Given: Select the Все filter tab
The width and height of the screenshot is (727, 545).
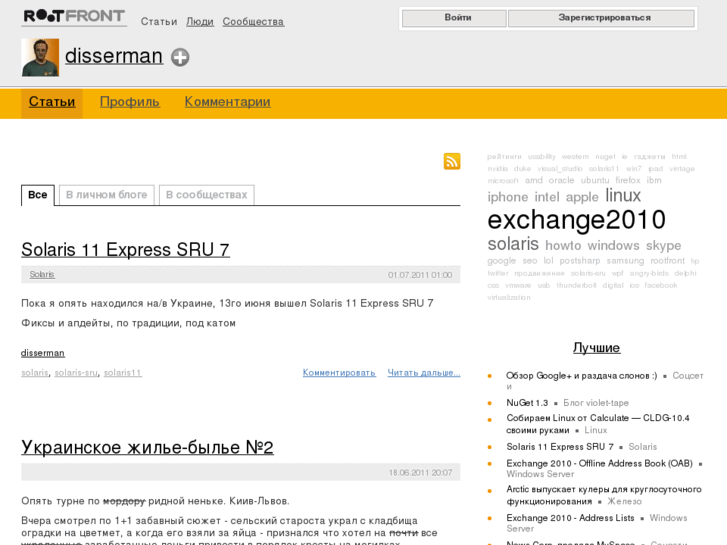Looking at the screenshot, I should click(x=38, y=195).
